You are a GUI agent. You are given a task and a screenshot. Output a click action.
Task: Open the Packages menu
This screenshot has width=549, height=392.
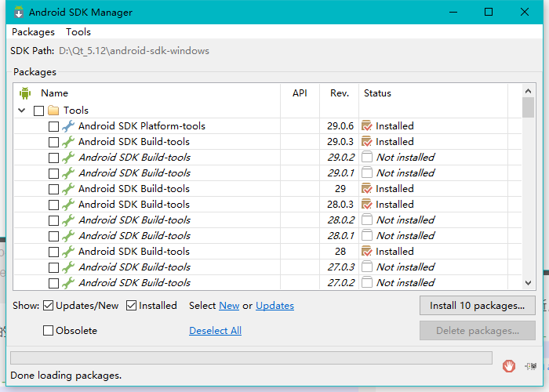pyautogui.click(x=33, y=32)
